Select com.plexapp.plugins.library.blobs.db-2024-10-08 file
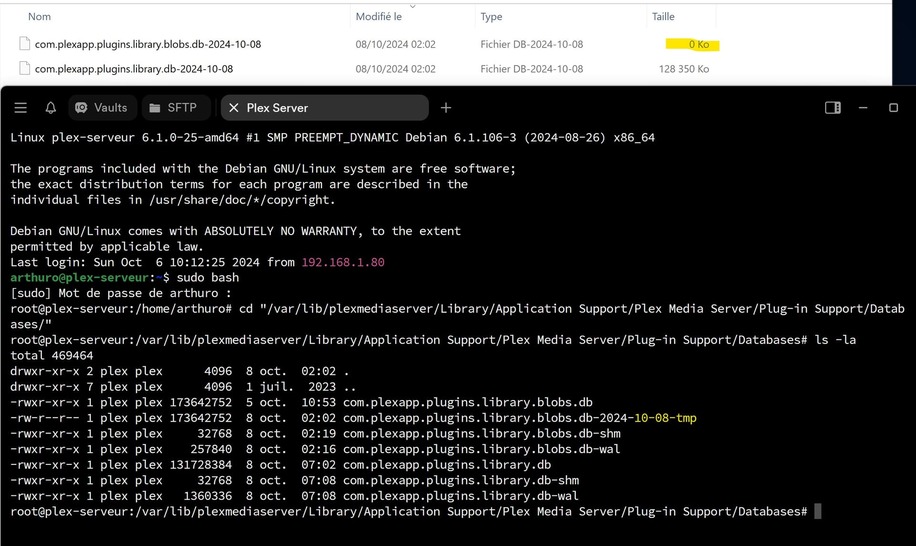916x546 pixels. pos(147,44)
